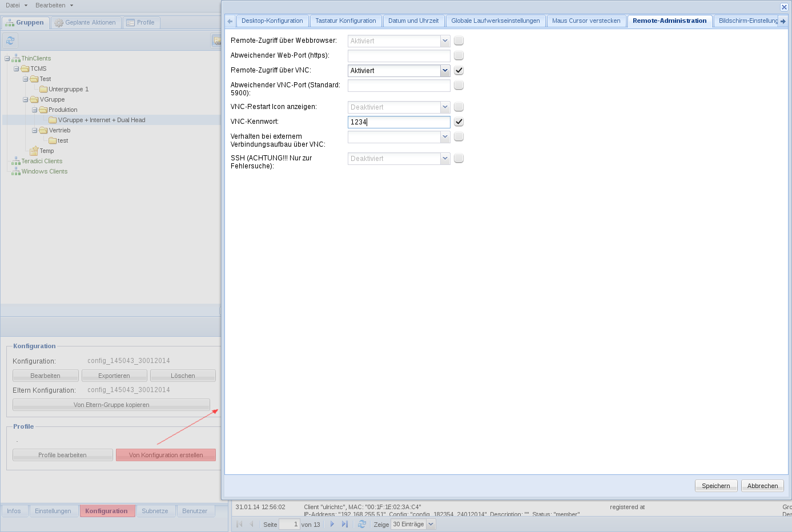Open the Remote-Zugriff über VNC dropdown
792x532 pixels.
[x=445, y=71]
